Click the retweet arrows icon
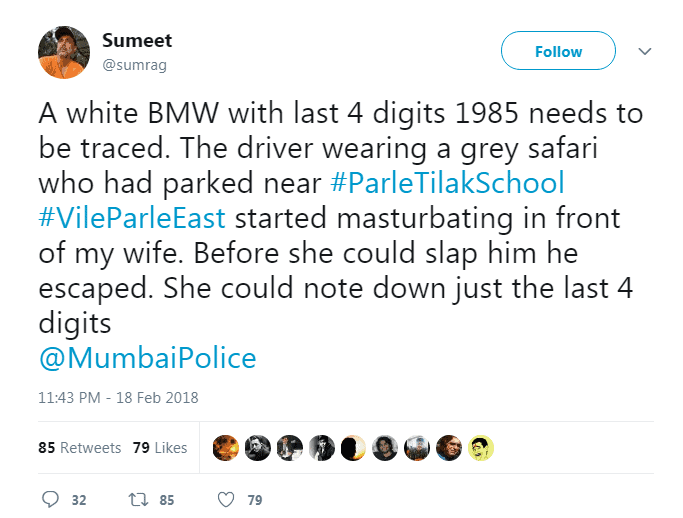This screenshot has width=683, height=518. tap(139, 499)
